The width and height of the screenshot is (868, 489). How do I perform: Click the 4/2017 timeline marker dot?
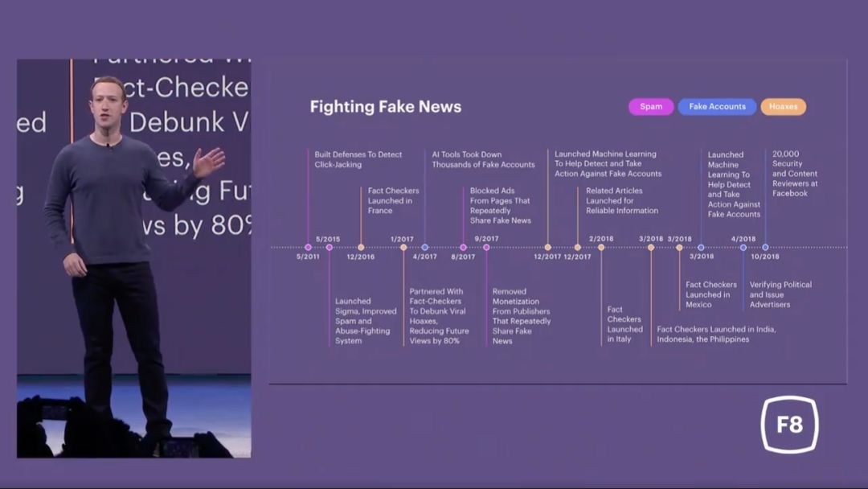[x=425, y=248]
